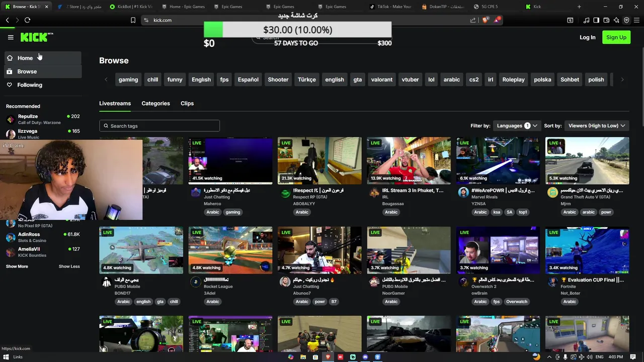This screenshot has width=644, height=362.
Task: Switch to the TikTok browser tab
Action: pos(391,7)
